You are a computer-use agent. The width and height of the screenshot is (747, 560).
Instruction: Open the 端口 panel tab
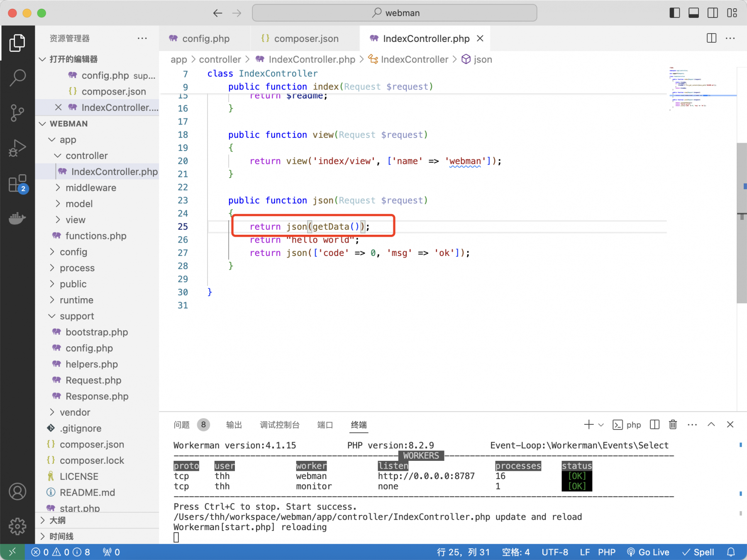[325, 425]
